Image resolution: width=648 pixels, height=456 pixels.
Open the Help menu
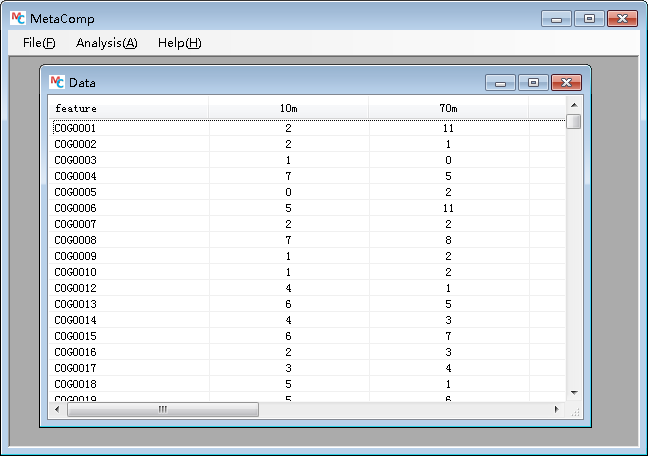(179, 43)
